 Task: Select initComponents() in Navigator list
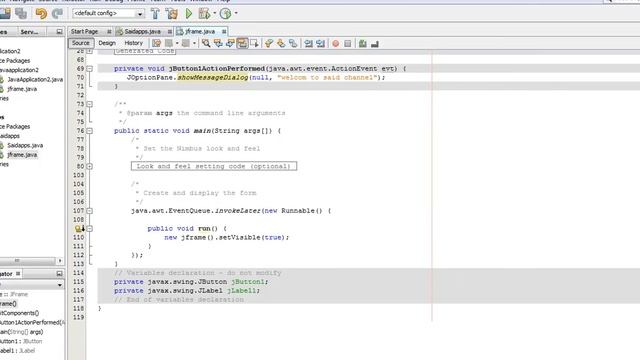(20, 313)
